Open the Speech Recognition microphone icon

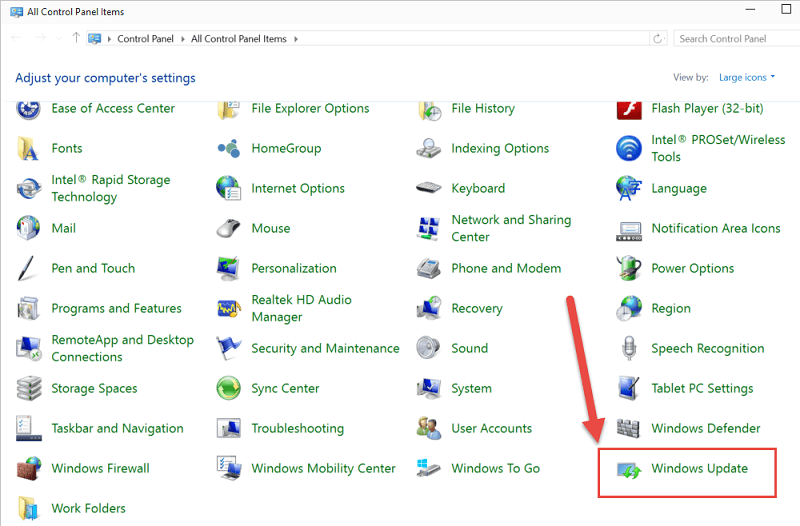629,348
